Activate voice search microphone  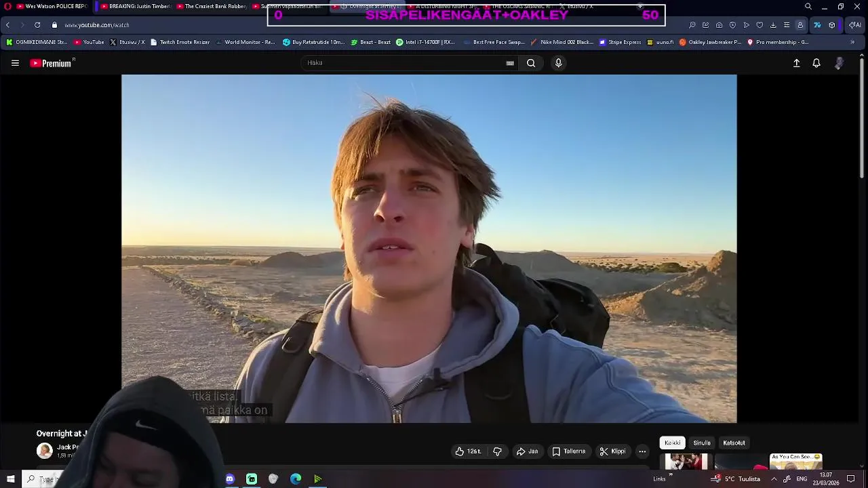click(x=558, y=63)
